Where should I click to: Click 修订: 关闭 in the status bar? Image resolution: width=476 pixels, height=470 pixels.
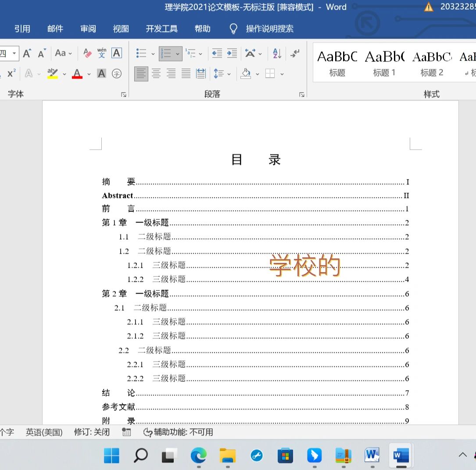(x=92, y=432)
